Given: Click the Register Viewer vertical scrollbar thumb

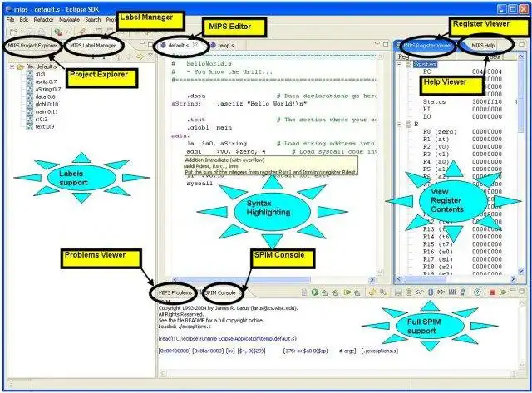Looking at the screenshot, I should pyautogui.click(x=521, y=96).
